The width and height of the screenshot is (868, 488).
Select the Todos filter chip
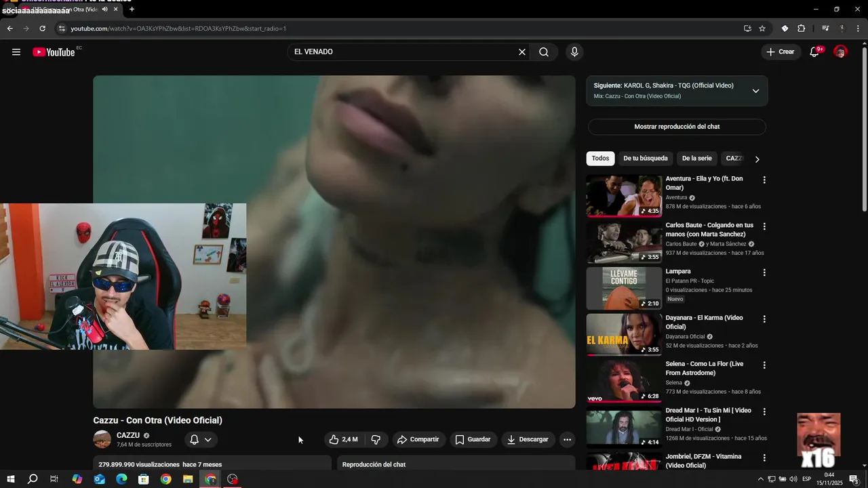tap(600, 159)
